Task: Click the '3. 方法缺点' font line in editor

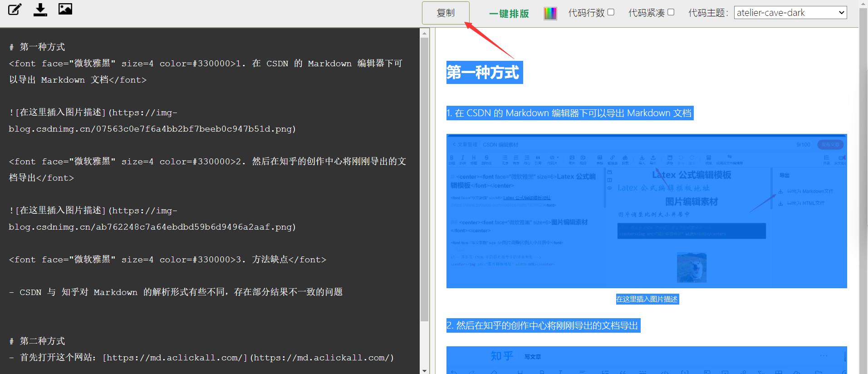Action: tap(167, 260)
